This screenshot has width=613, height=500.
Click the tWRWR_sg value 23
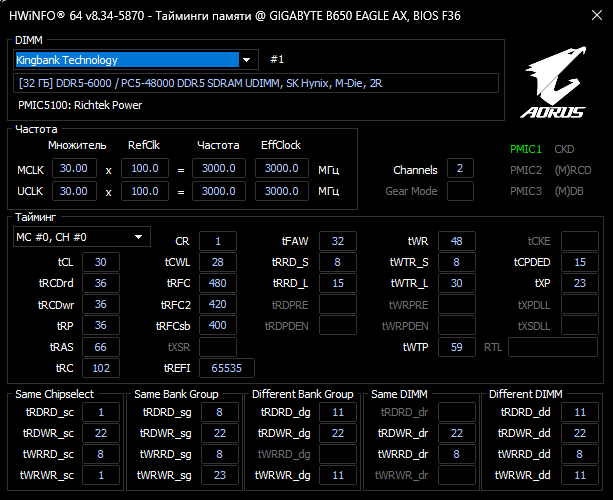(x=220, y=475)
